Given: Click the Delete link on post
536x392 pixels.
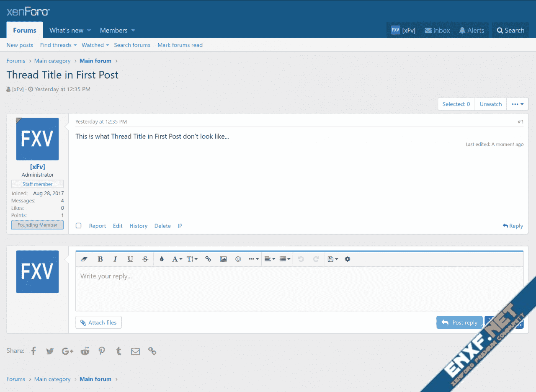Looking at the screenshot, I should click(162, 226).
